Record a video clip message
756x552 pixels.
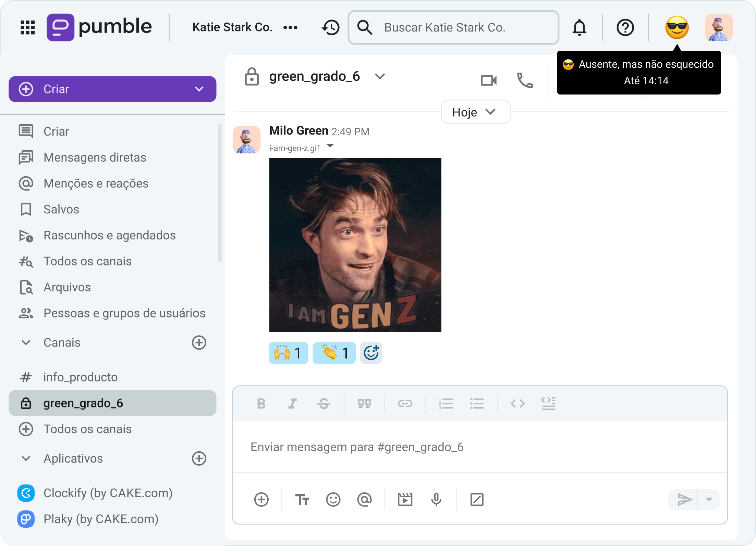pyautogui.click(x=405, y=500)
